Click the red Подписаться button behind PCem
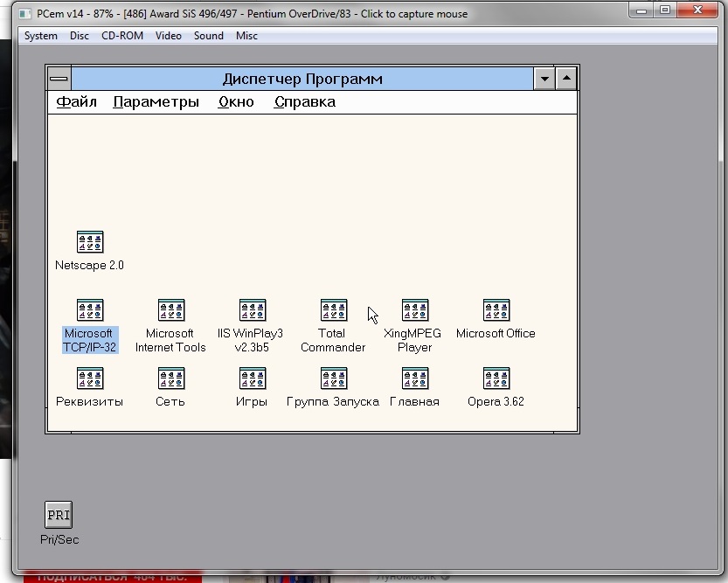The width and height of the screenshot is (728, 583). pyautogui.click(x=113, y=577)
